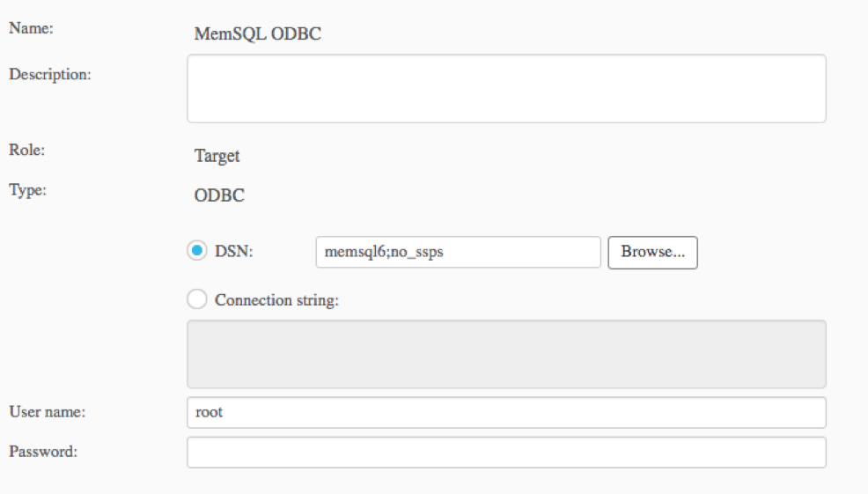Click the 'Name:' label
This screenshot has height=494, width=868.
pos(31,28)
